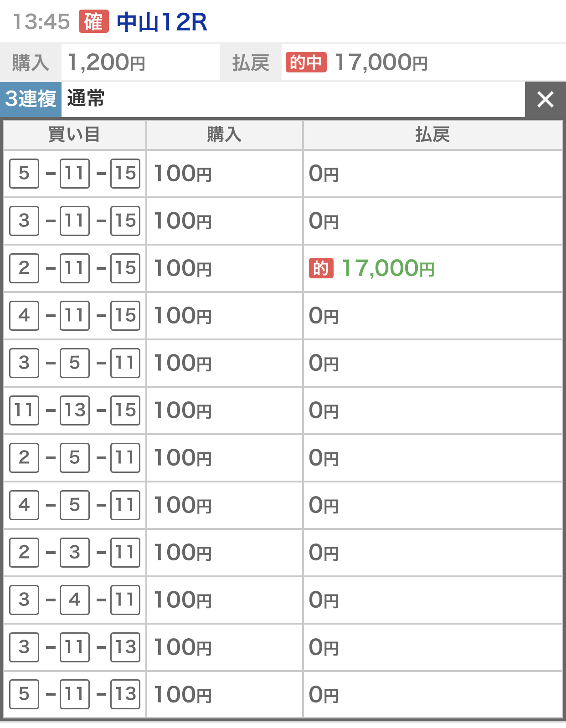The width and height of the screenshot is (566, 728).
Task: Select the 通常 bet method label
Action: 86,98
